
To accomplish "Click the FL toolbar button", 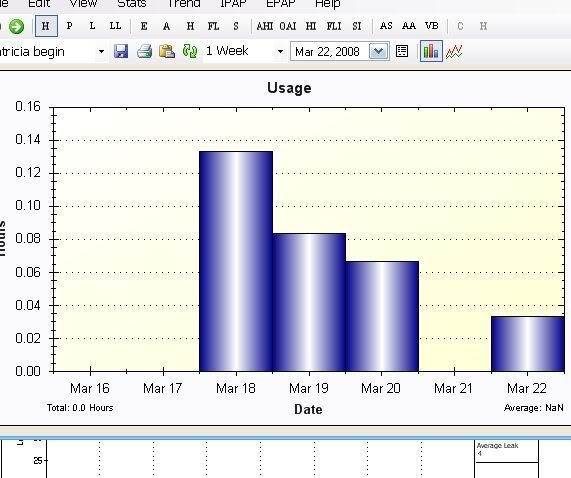I will (213, 26).
